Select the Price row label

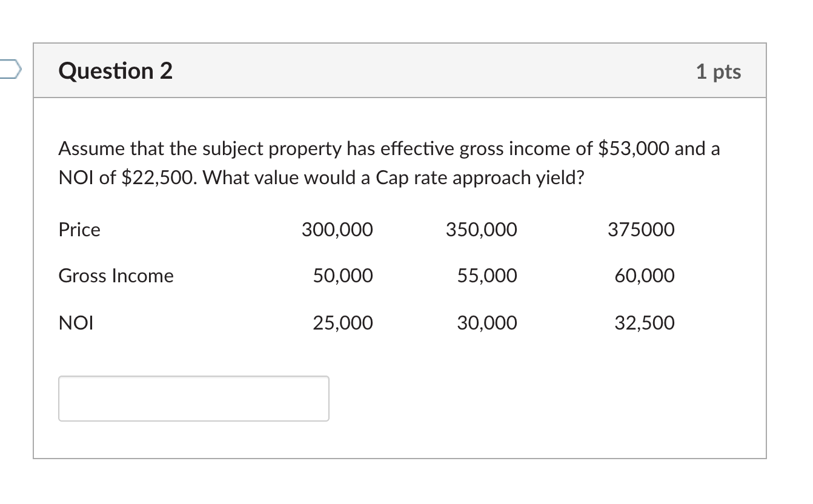(x=79, y=230)
